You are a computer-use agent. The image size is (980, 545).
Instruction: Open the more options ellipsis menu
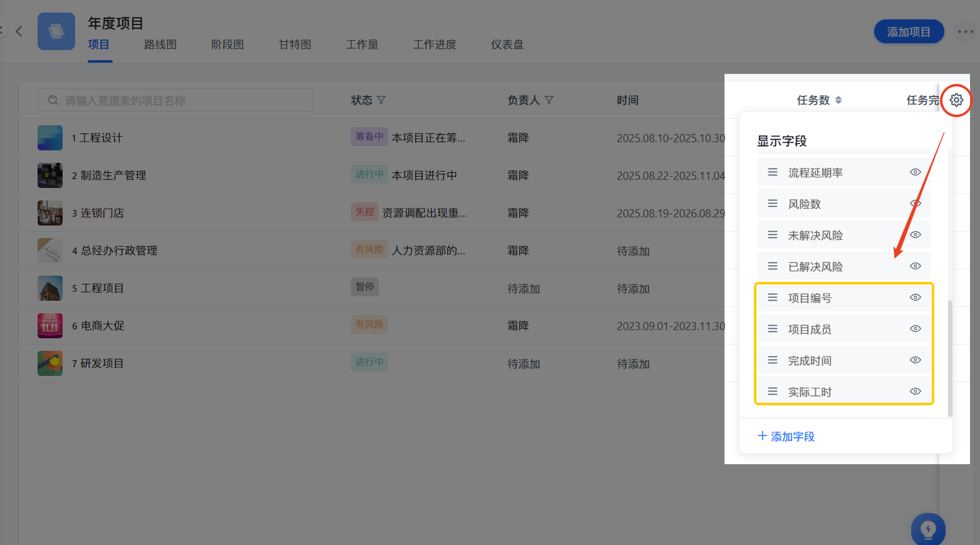tap(965, 30)
